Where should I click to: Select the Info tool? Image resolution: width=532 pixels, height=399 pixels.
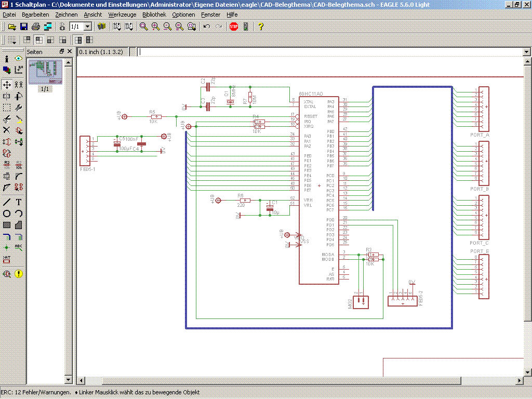pos(7,59)
